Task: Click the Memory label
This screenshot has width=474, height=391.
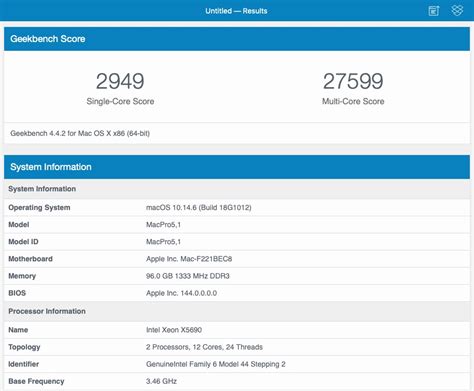Action: click(x=22, y=276)
